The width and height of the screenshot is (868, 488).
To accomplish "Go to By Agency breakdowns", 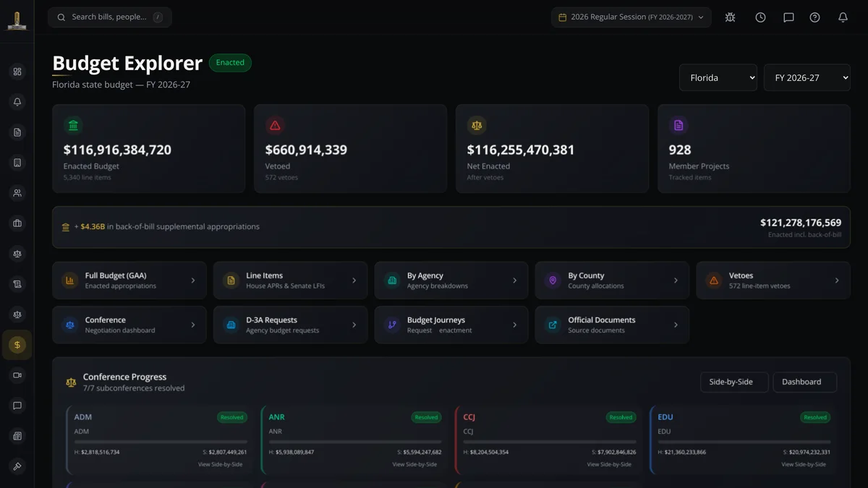I will [x=451, y=281].
